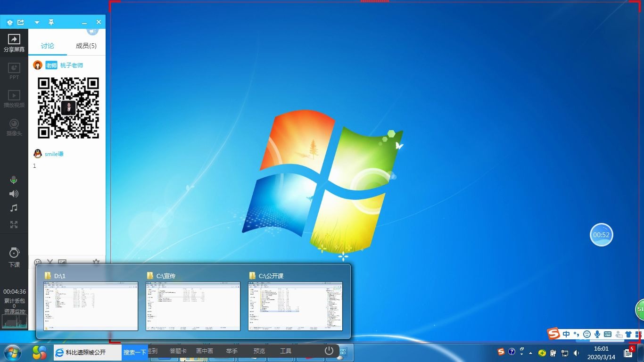Open the IME smiley emoticon panel
This screenshot has width=644, height=362.
point(587,334)
